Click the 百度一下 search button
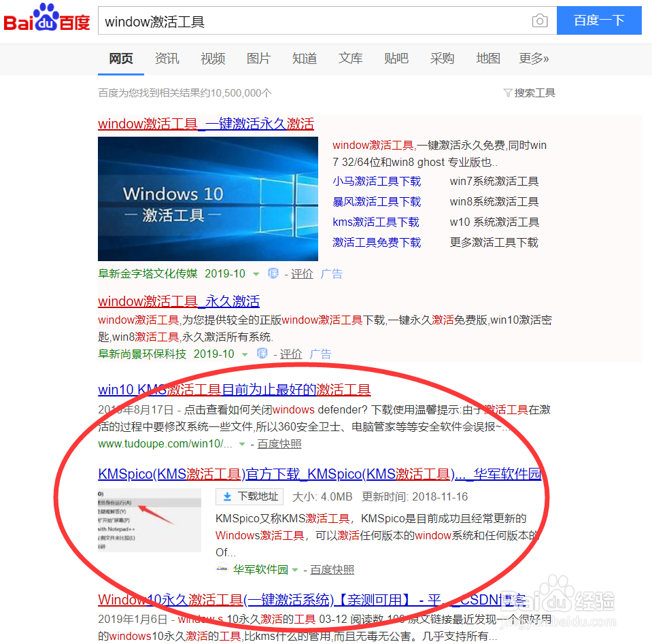This screenshot has height=644, width=652. (599, 20)
